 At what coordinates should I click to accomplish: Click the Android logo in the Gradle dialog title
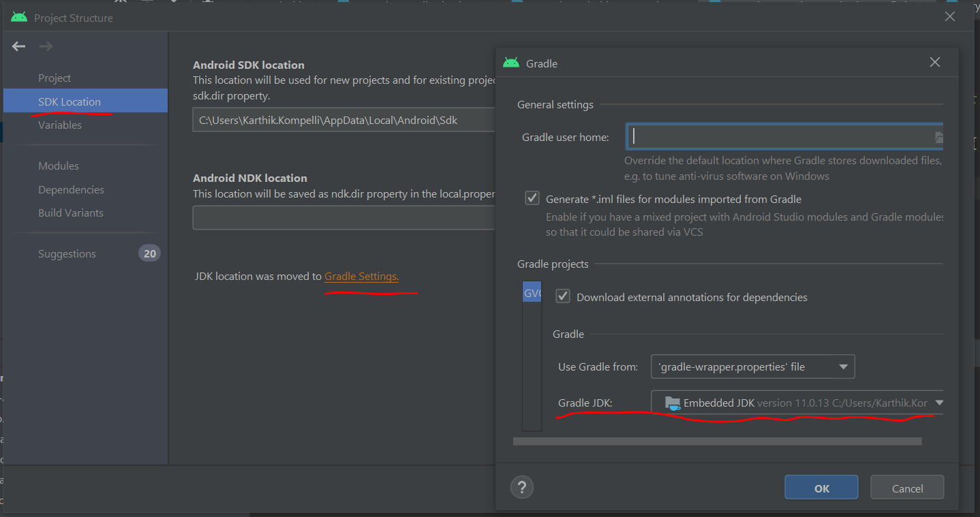pyautogui.click(x=511, y=63)
